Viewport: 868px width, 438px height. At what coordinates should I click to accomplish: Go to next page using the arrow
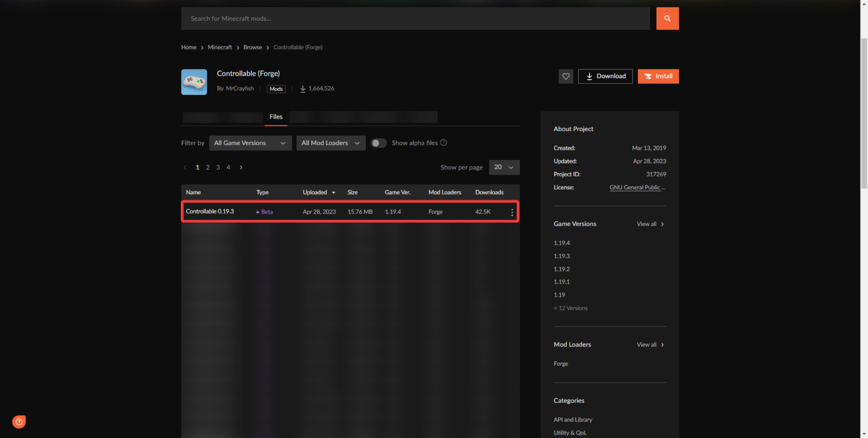coord(241,167)
